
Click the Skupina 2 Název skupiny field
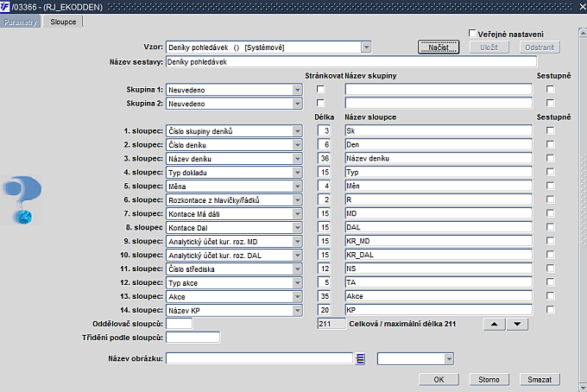439,103
